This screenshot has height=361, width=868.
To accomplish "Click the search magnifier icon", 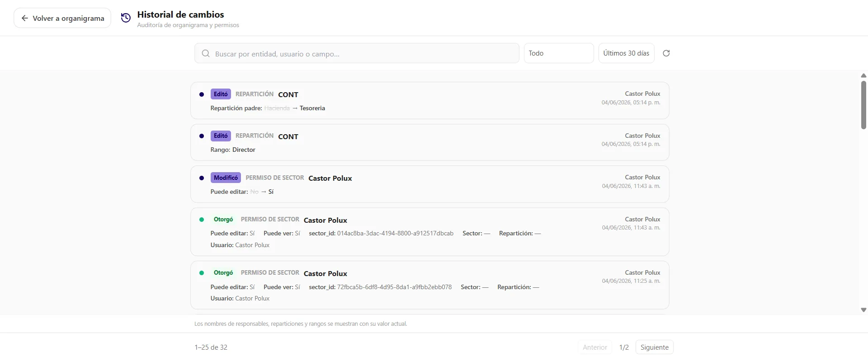I will pyautogui.click(x=206, y=53).
